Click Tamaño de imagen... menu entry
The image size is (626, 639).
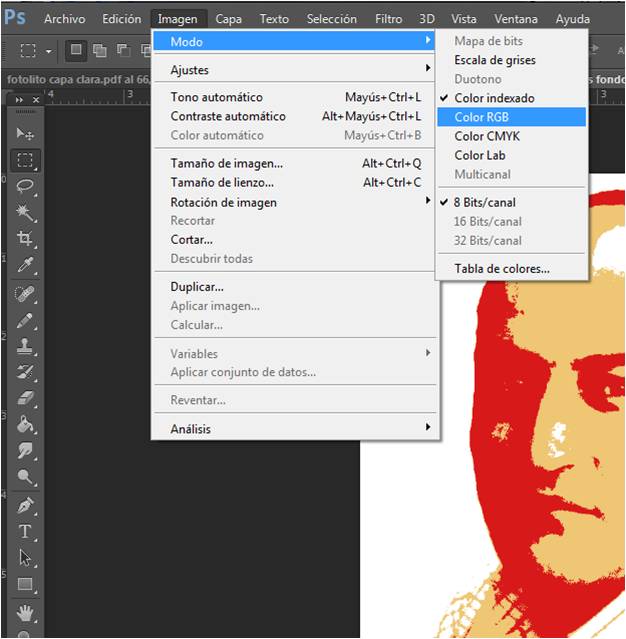pos(226,163)
